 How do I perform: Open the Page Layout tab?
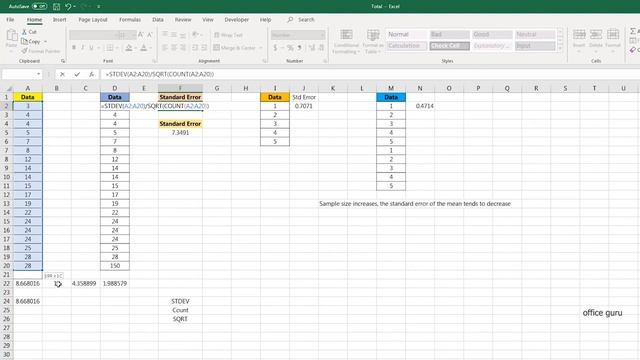[93, 20]
